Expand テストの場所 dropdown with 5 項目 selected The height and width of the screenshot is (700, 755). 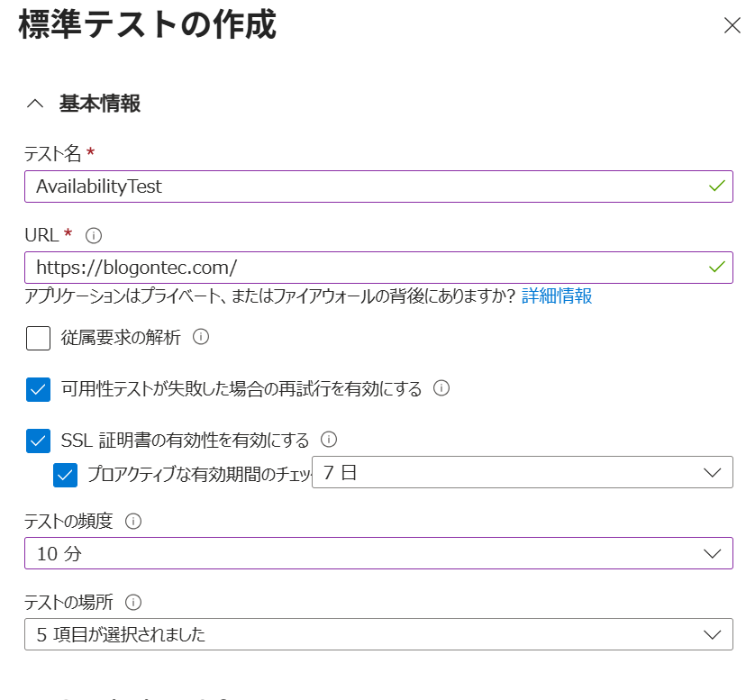[378, 634]
